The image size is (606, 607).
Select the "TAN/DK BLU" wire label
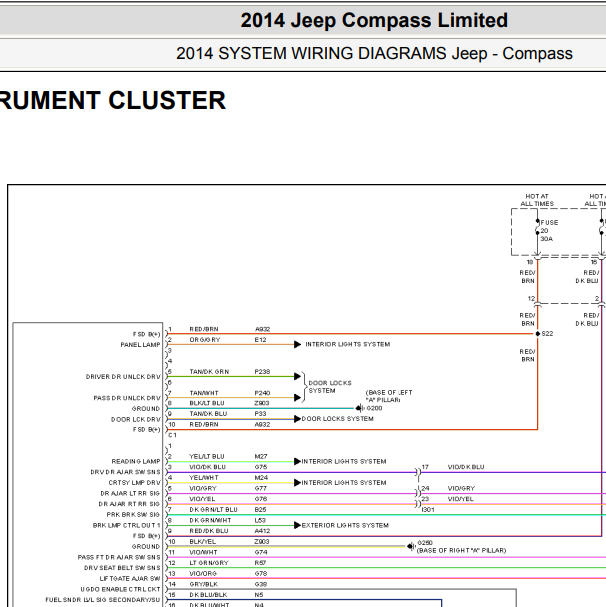[208, 414]
